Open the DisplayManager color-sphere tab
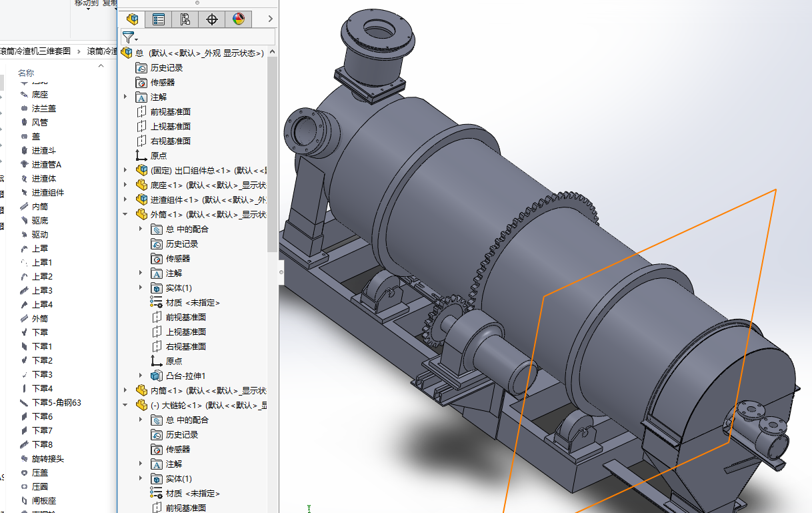 [238, 19]
